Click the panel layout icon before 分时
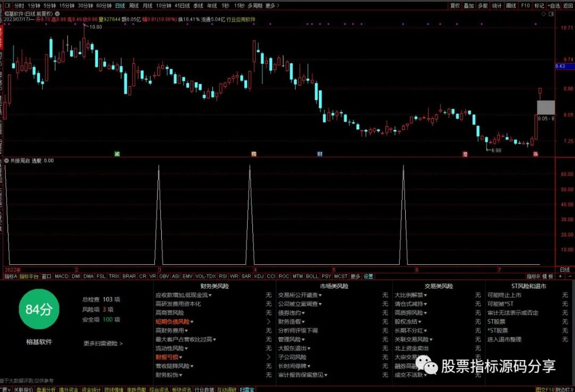 click(7, 5)
